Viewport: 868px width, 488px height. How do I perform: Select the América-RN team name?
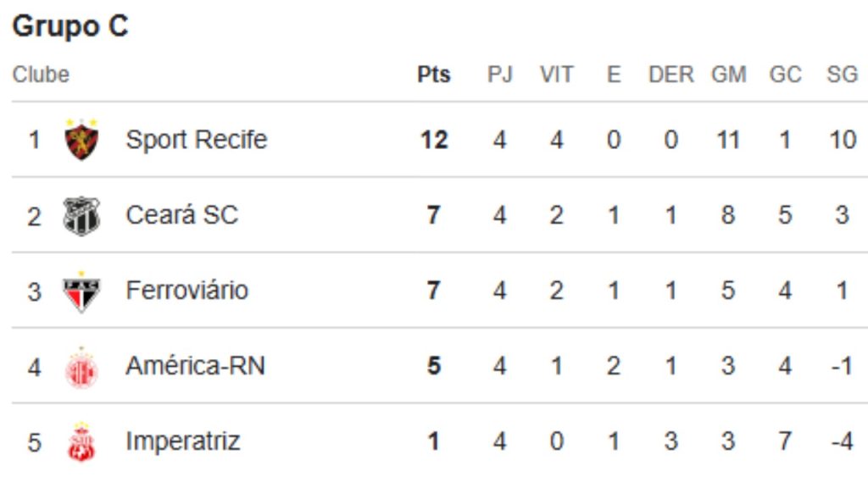(x=195, y=366)
